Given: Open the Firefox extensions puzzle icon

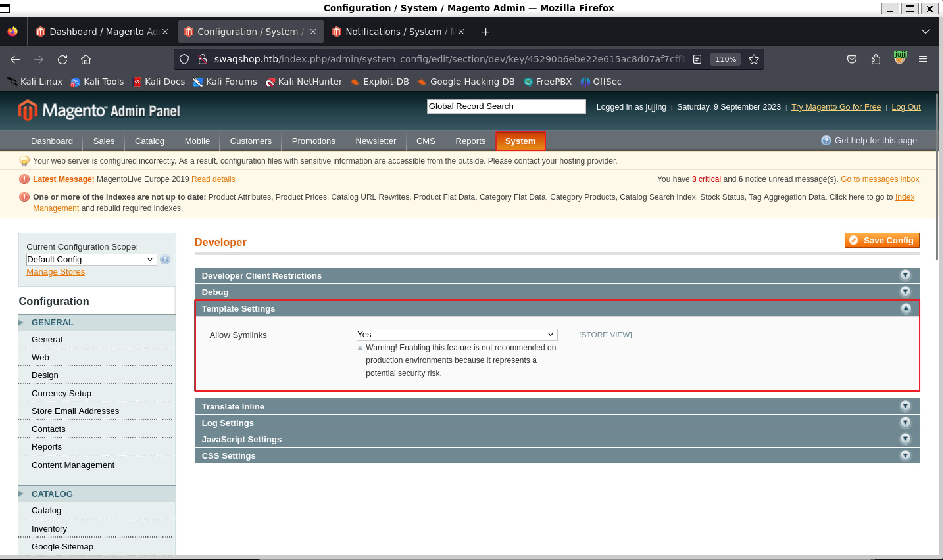Looking at the screenshot, I should (876, 59).
